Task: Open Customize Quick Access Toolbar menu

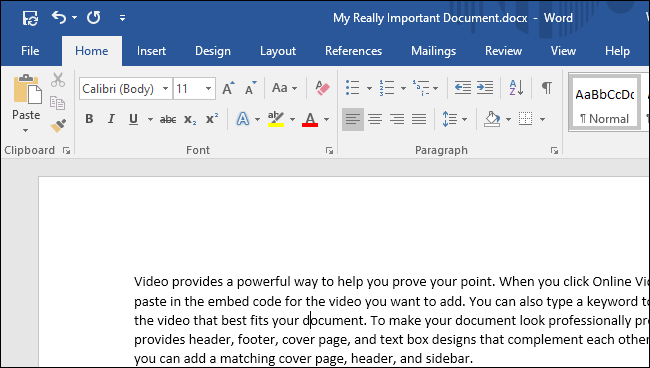Action: click(x=122, y=18)
